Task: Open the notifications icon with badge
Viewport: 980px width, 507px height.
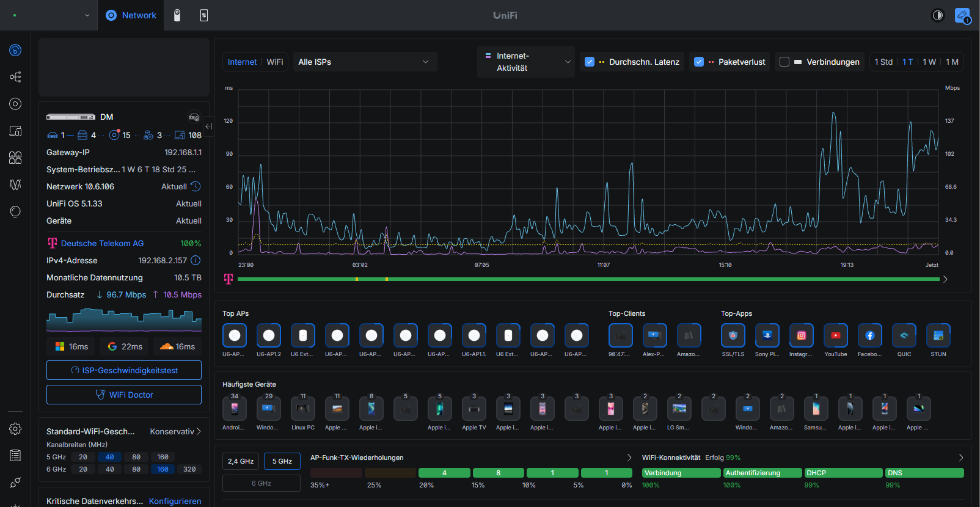Action: tap(962, 15)
